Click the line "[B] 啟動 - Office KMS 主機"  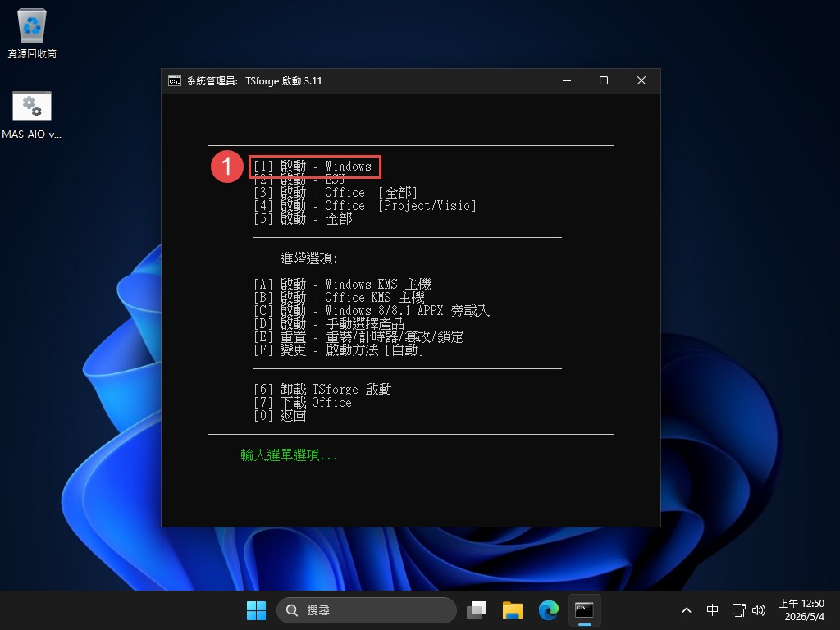click(339, 297)
